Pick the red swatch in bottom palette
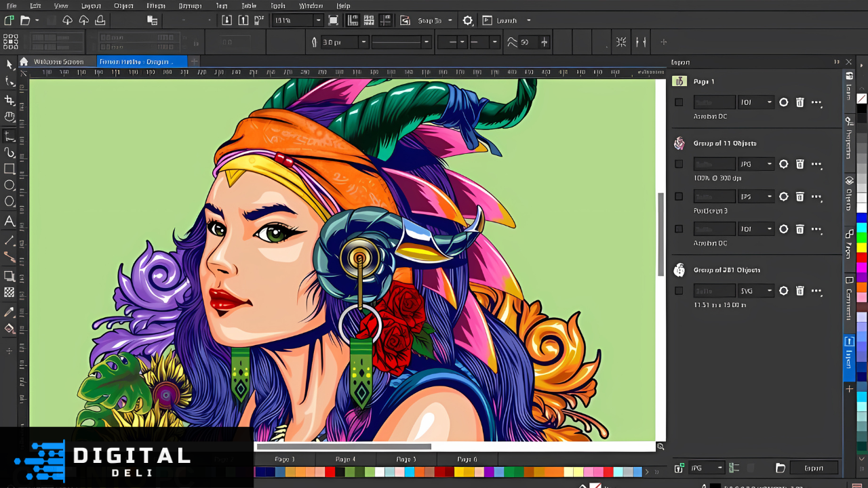The image size is (868, 488). 330,472
